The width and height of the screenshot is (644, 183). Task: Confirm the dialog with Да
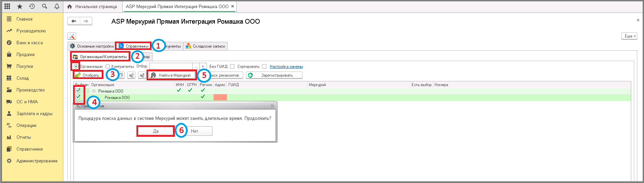[156, 131]
